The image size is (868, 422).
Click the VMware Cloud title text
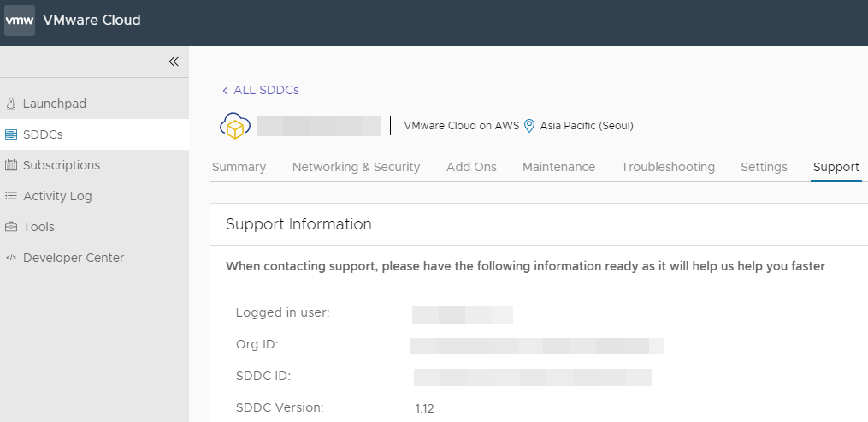click(92, 20)
